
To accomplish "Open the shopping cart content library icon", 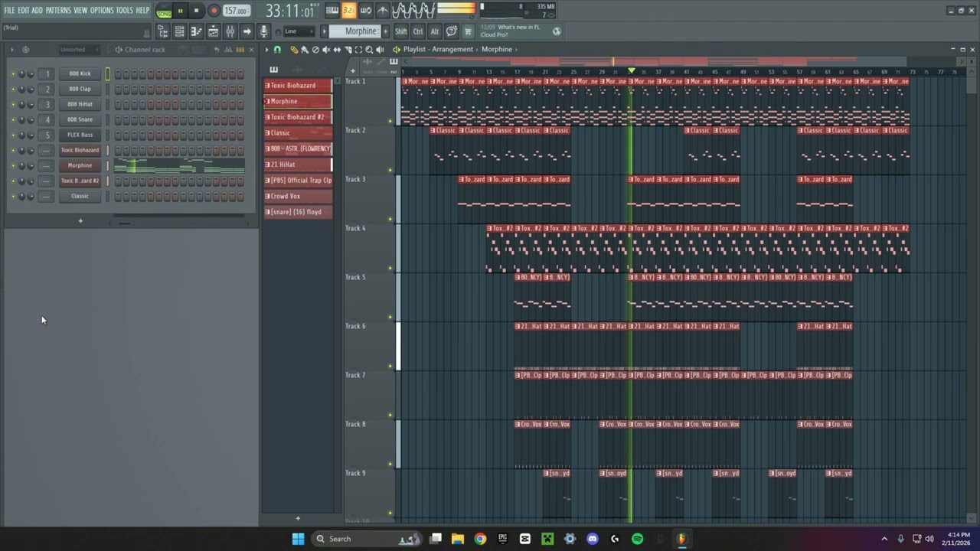I will pyautogui.click(x=468, y=31).
